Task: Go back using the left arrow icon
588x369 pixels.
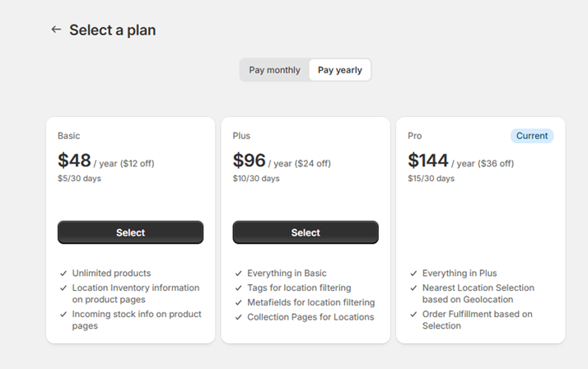Action: tap(56, 30)
